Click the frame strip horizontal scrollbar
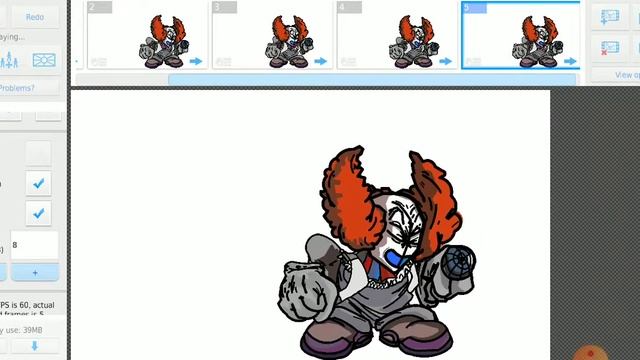The image size is (640, 360). pos(372,80)
